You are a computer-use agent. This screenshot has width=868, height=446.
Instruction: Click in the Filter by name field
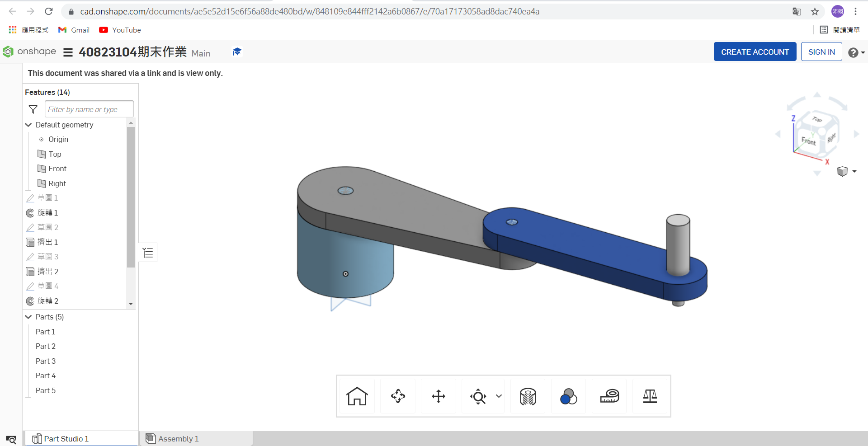pos(89,109)
